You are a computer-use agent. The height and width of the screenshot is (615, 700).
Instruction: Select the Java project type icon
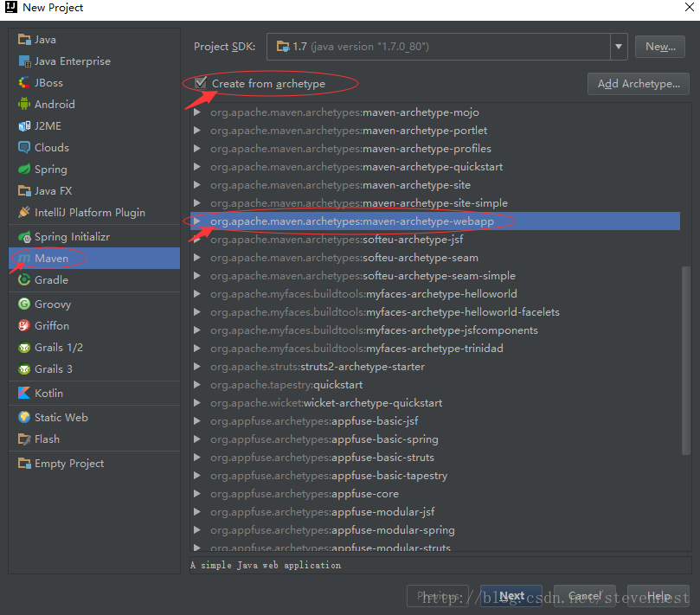[24, 39]
